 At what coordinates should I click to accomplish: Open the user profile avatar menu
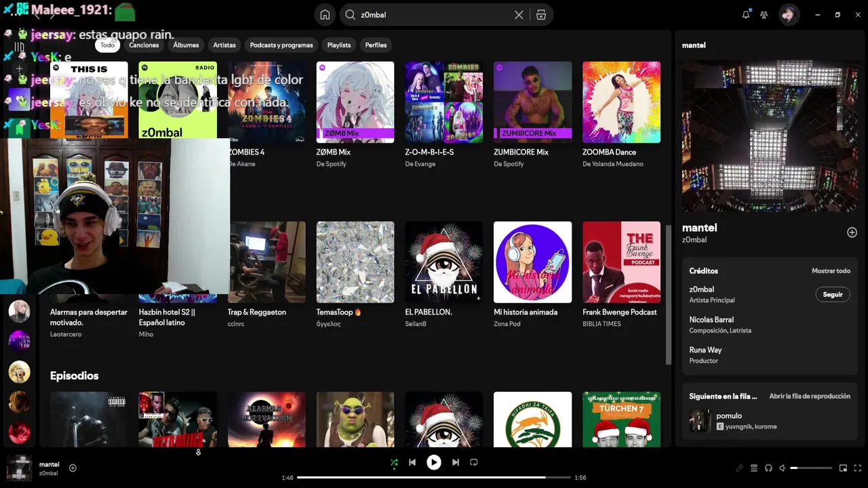[789, 14]
